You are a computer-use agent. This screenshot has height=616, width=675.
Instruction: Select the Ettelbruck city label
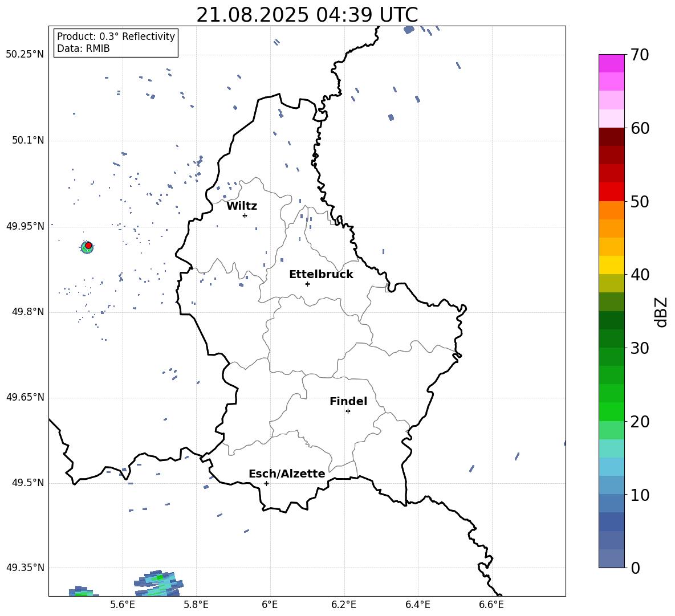point(321,275)
